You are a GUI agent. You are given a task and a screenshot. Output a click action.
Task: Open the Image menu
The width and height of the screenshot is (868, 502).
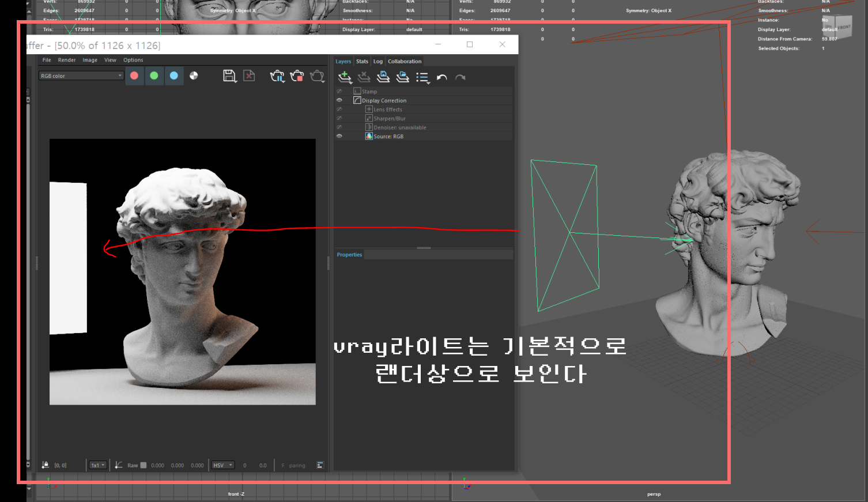(90, 60)
